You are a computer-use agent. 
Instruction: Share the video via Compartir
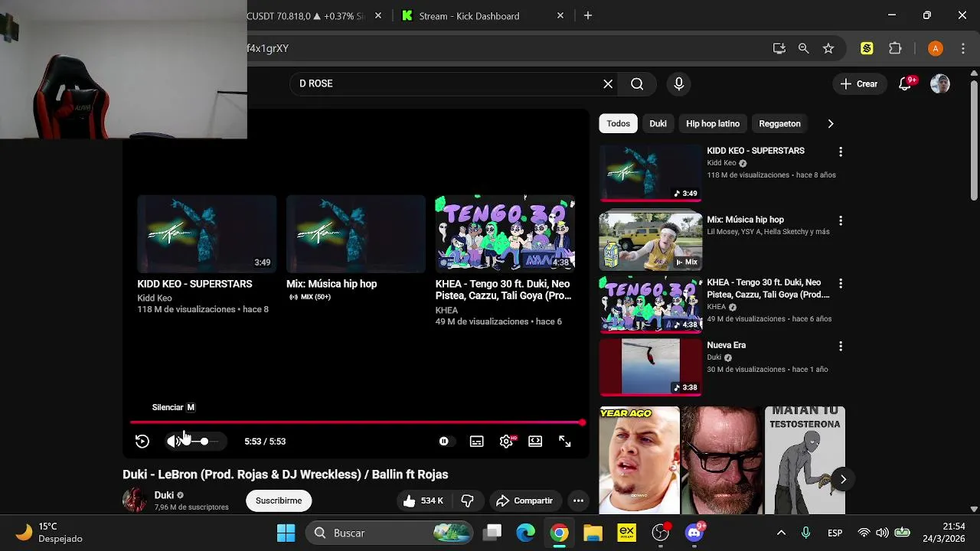[524, 500]
